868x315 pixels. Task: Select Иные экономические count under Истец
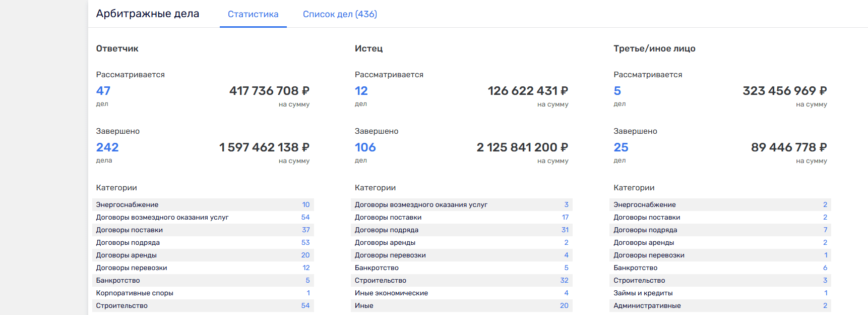point(566,293)
